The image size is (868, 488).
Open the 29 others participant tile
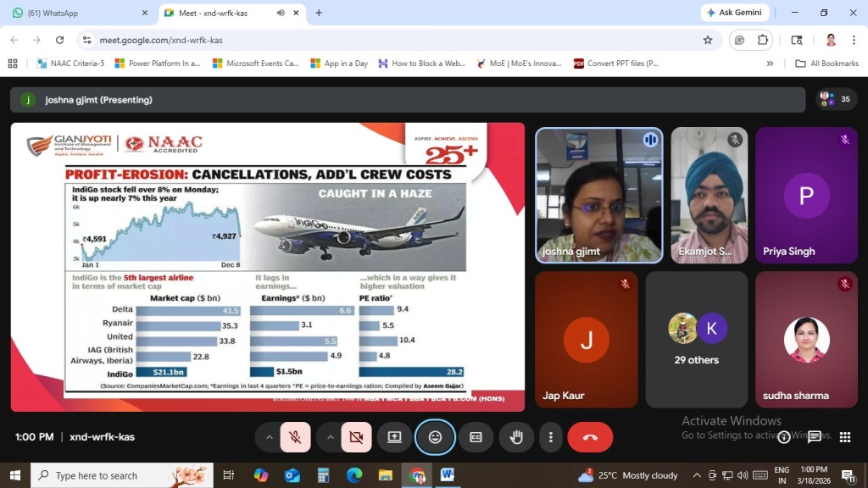click(x=696, y=339)
